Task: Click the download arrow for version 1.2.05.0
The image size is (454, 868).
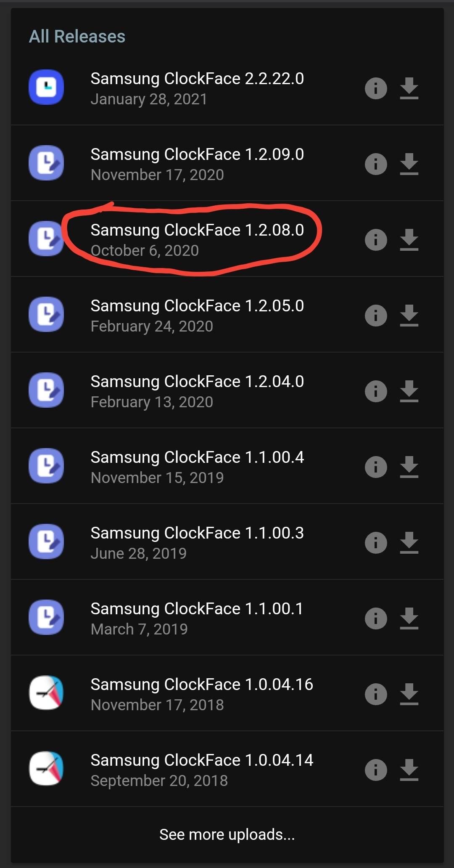Action: coord(409,315)
